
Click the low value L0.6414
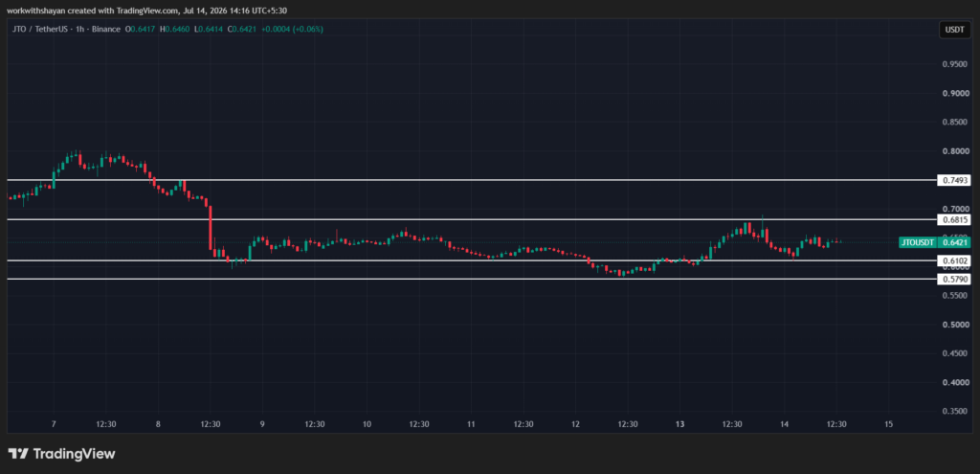click(x=208, y=29)
